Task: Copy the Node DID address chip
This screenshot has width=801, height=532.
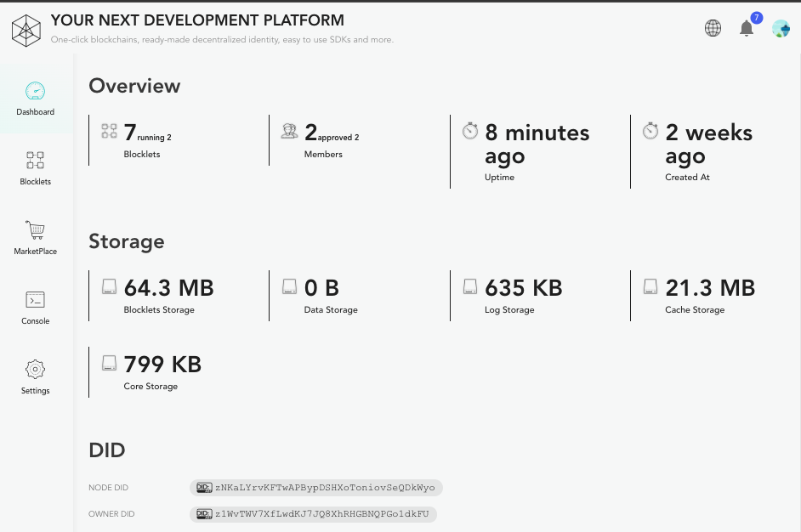Action: [316, 488]
